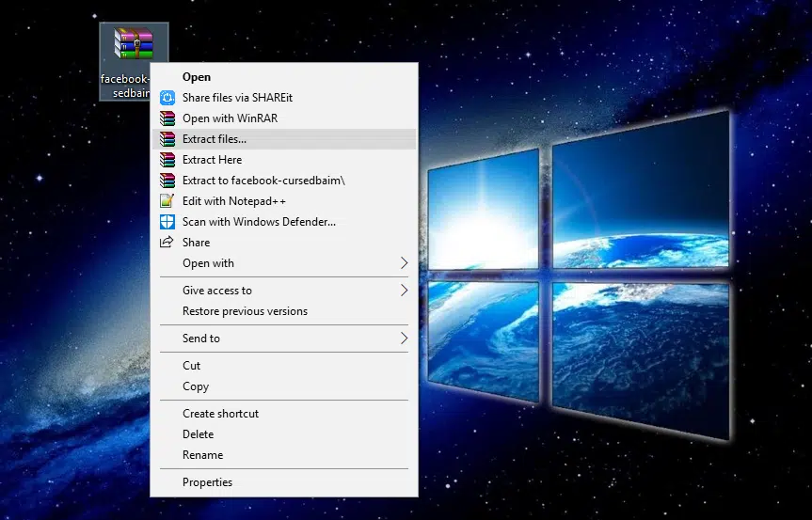
Task: Click WinRAR icon beside Extract to facebook-cursedbaim
Action: (x=167, y=181)
